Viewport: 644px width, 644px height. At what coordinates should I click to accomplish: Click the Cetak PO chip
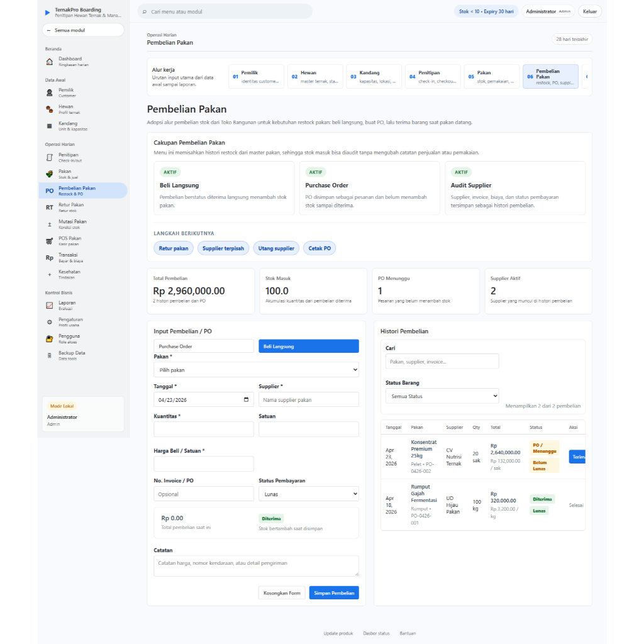[319, 248]
